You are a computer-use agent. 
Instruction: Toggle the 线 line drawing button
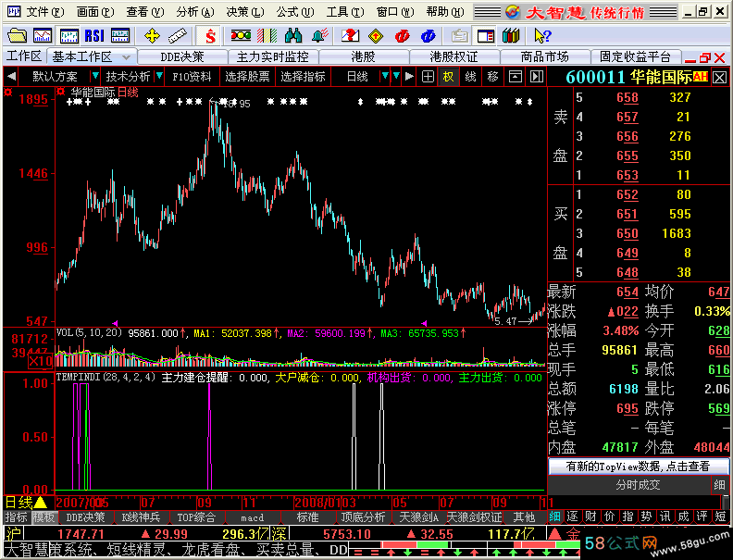[471, 77]
